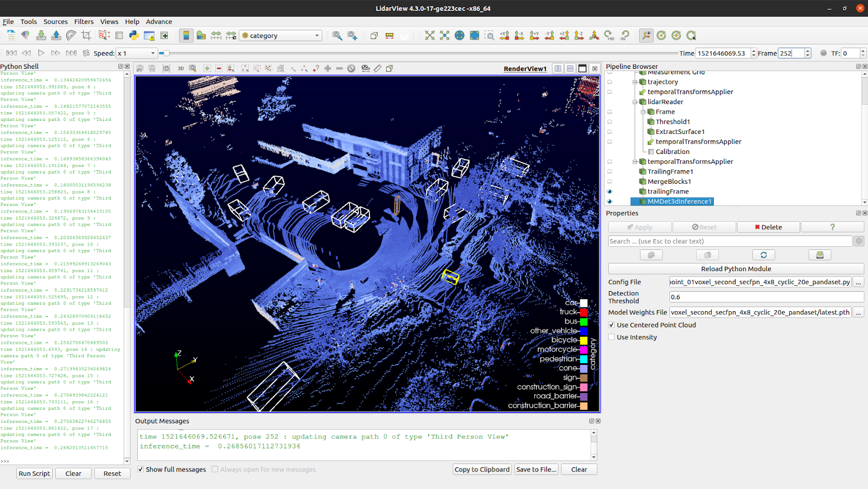Screen dimensions: 868x489
Task: Set view along the +X axis
Action: pyautogui.click(x=503, y=35)
